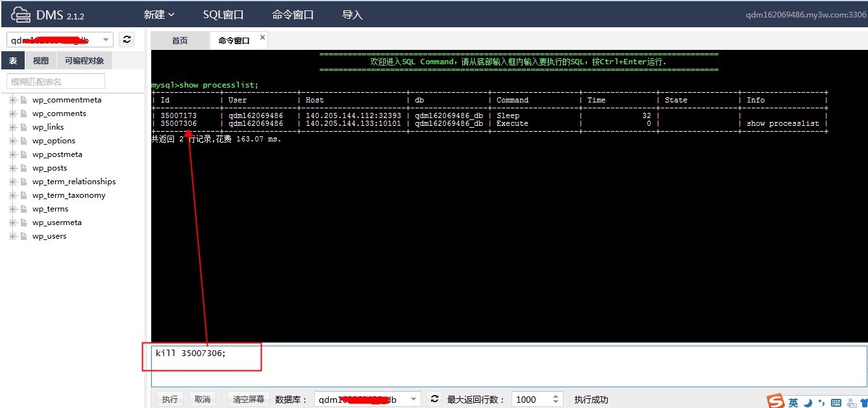Click the 执行 button
The width and height of the screenshot is (868, 408).
tap(170, 400)
